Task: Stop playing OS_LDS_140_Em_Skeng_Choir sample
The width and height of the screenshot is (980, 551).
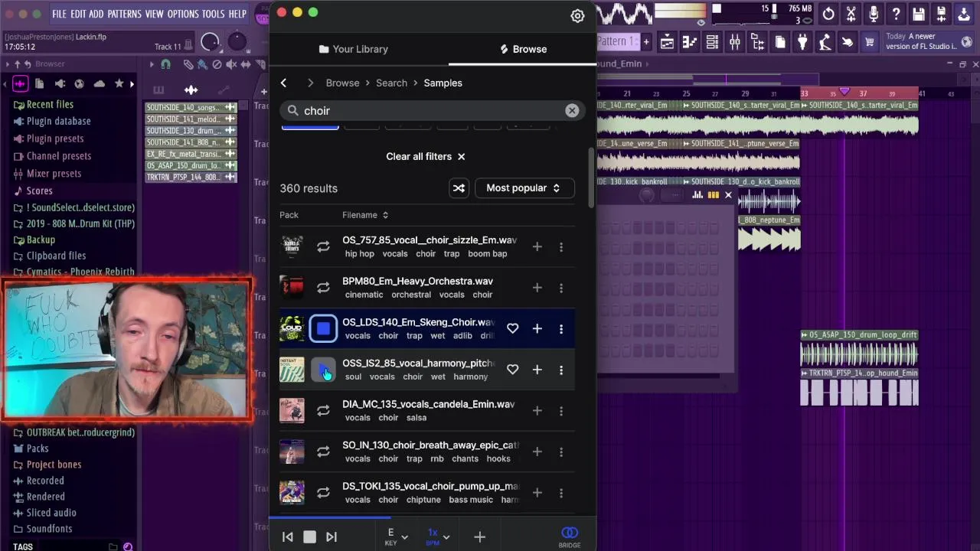Action: (x=323, y=329)
